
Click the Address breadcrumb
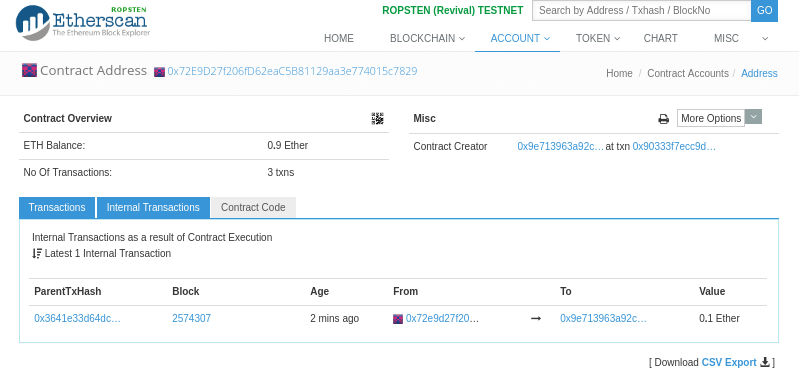click(759, 73)
